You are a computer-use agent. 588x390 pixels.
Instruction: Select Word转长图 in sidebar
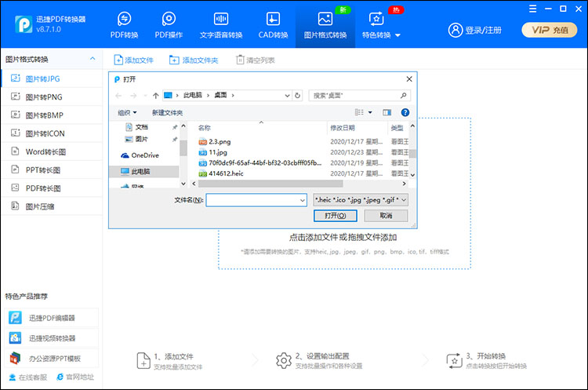(x=52, y=151)
